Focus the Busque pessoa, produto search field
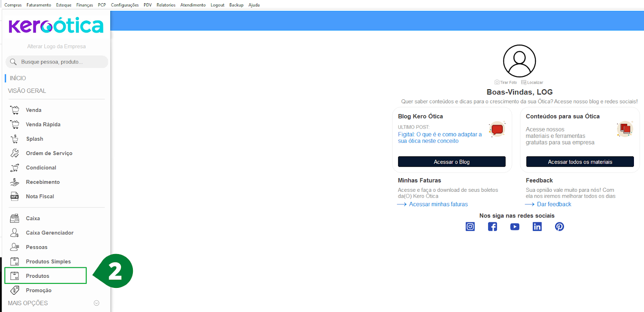 click(57, 62)
